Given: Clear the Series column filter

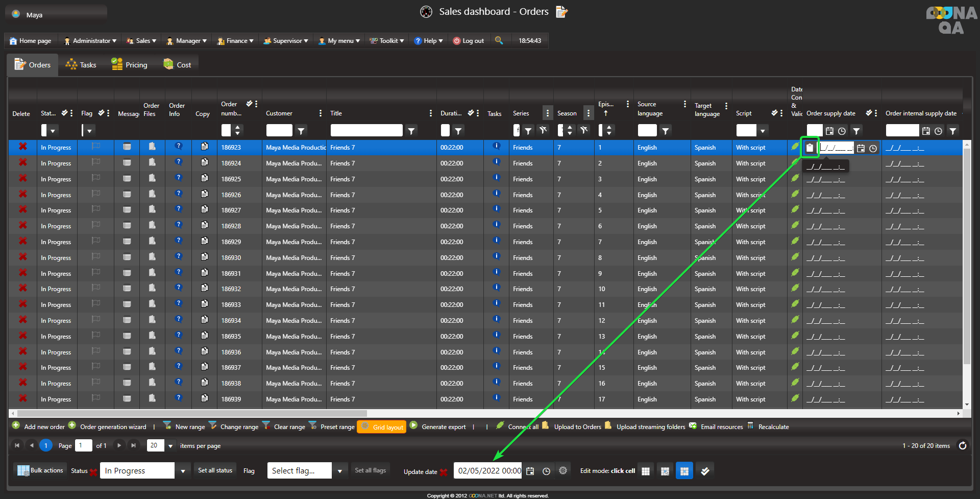Looking at the screenshot, I should [x=543, y=131].
